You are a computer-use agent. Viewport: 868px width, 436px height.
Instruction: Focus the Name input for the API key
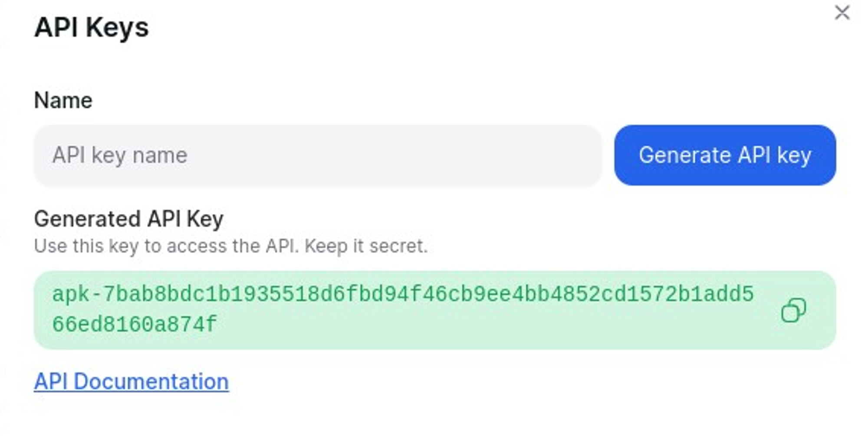tap(317, 156)
